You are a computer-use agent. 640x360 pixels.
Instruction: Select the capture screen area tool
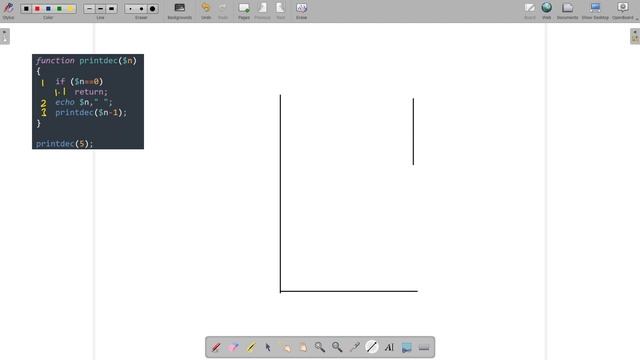point(406,347)
